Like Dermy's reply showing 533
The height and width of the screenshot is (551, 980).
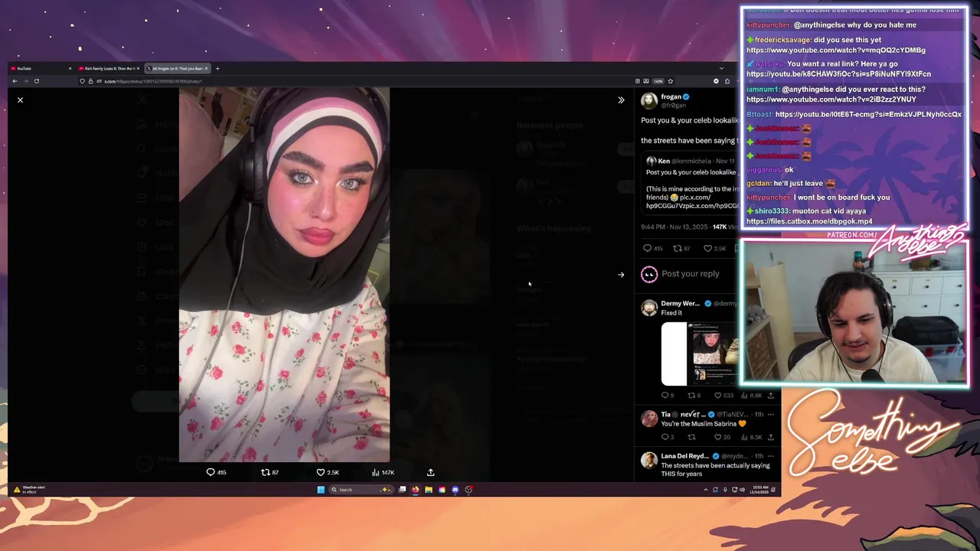(x=718, y=396)
